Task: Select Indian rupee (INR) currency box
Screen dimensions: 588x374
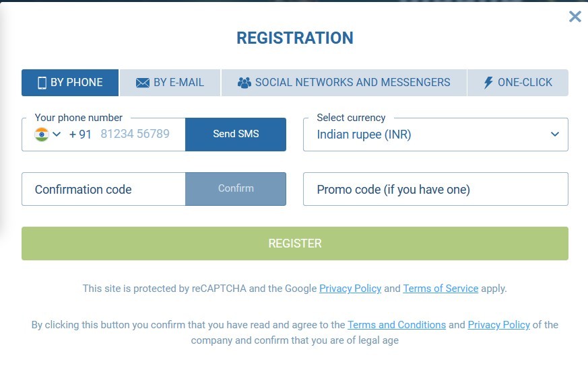Action: click(x=435, y=135)
